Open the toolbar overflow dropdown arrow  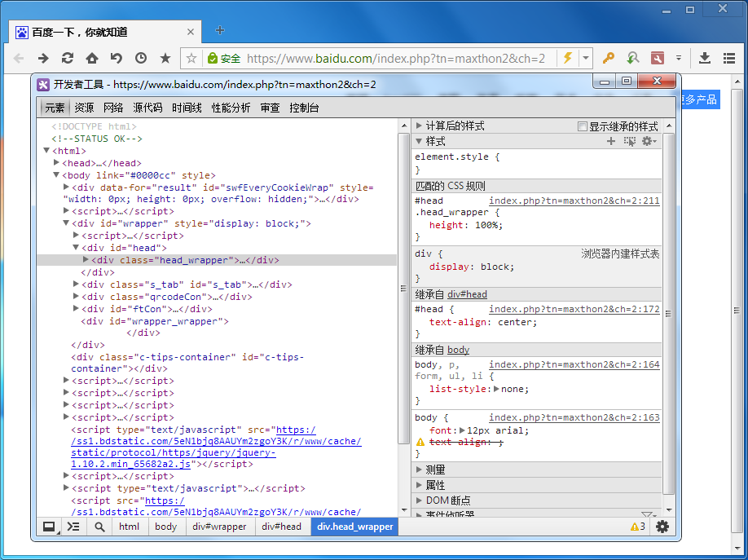[679, 58]
